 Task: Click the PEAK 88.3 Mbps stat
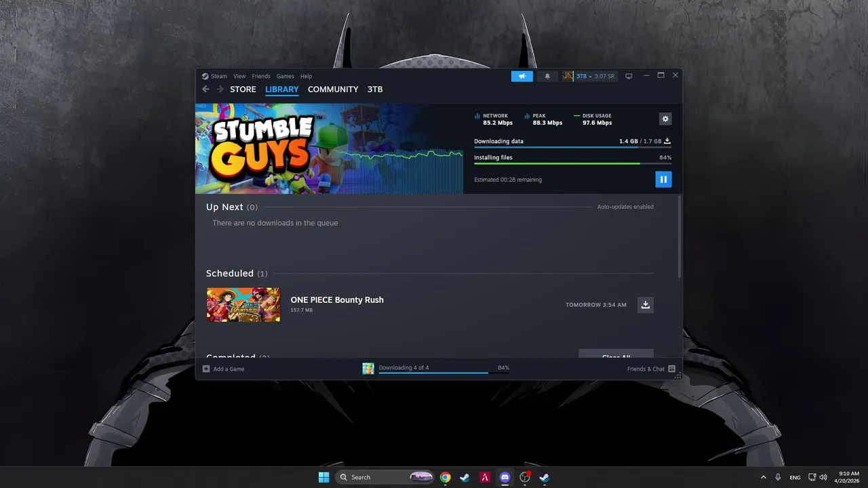(x=542, y=119)
